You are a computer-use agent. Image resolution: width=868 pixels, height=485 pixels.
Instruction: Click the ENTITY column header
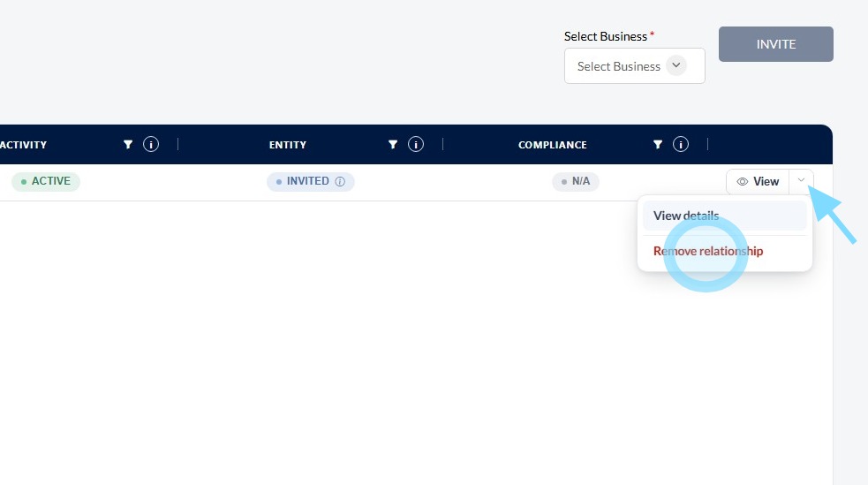[287, 145]
